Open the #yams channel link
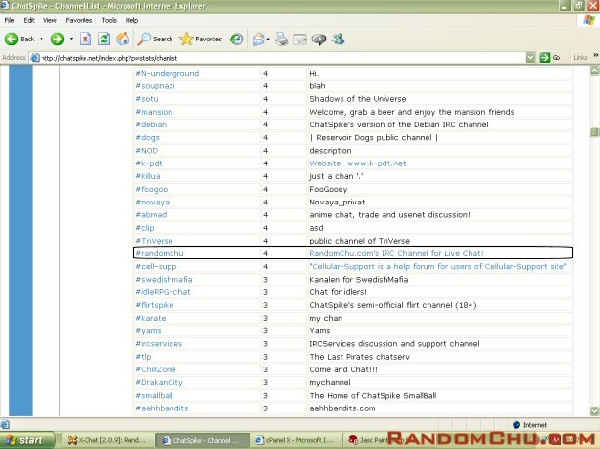The height and width of the screenshot is (449, 600). point(148,330)
